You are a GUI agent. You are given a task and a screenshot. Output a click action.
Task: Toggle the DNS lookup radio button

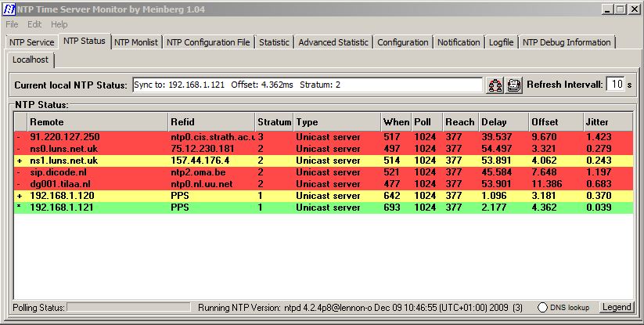coord(542,307)
